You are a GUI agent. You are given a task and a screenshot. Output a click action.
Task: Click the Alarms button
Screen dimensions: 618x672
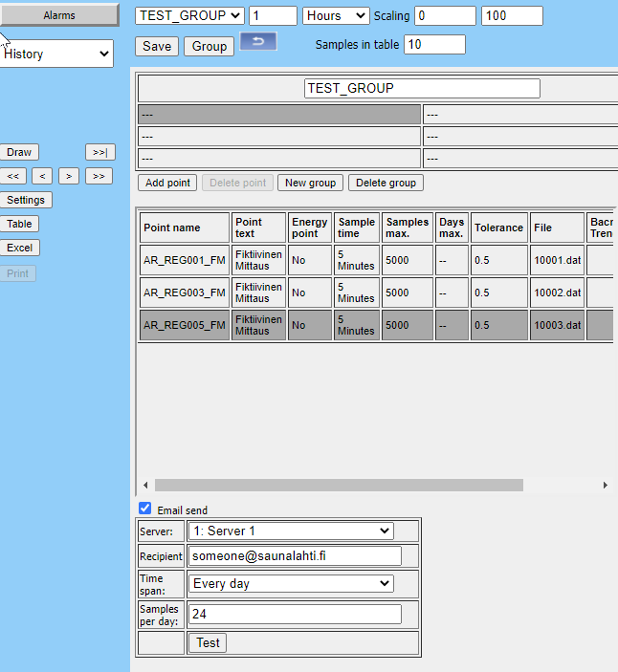[x=59, y=15]
